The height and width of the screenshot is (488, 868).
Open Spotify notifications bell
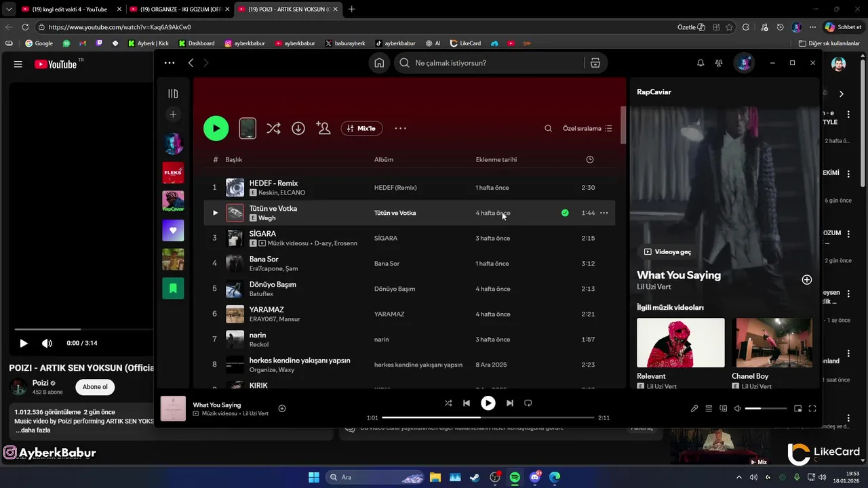[x=701, y=63]
